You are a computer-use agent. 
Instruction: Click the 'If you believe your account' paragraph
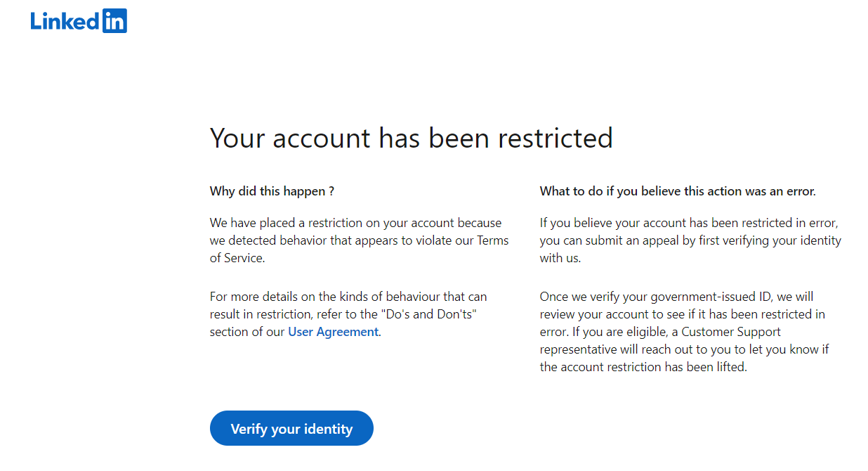pos(690,240)
